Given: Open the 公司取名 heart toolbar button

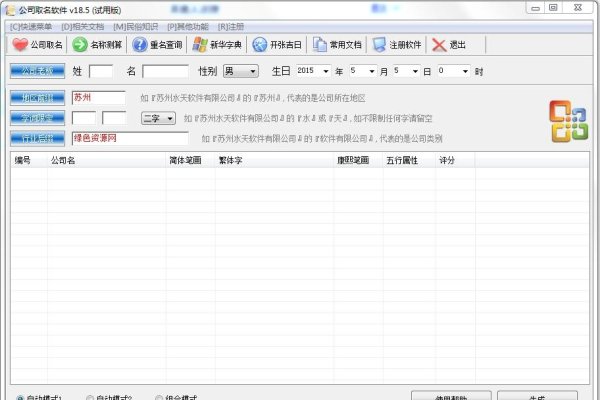Looking at the screenshot, I should (x=37, y=45).
